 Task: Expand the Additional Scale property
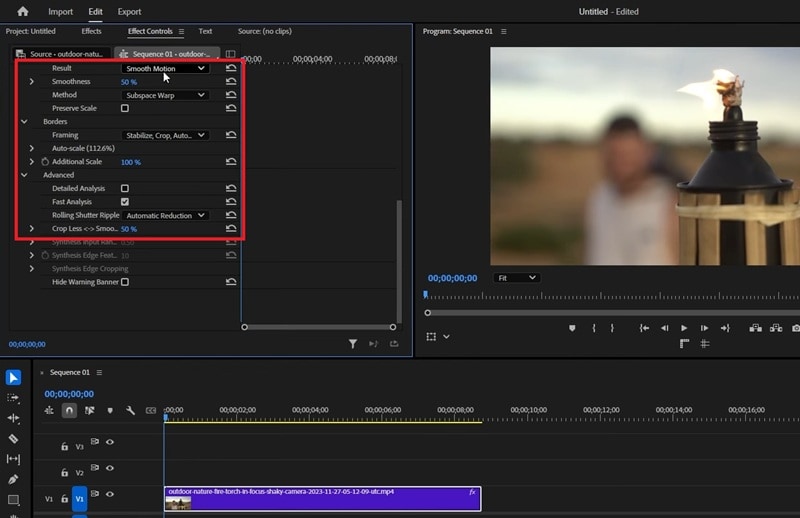point(32,162)
